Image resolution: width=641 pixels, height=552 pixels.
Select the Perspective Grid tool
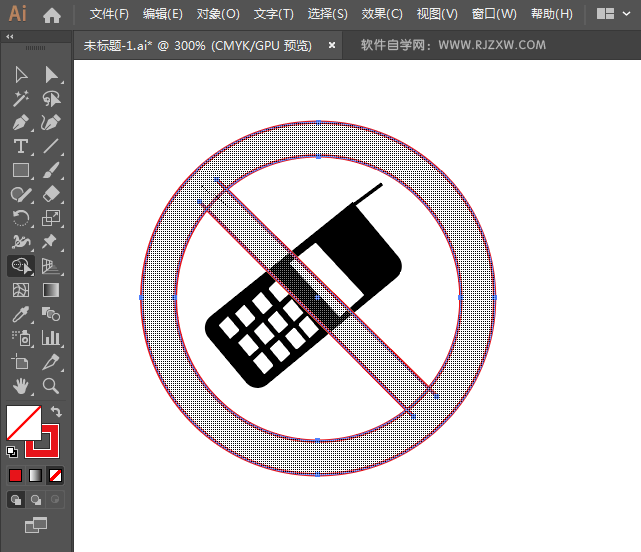coord(51,266)
